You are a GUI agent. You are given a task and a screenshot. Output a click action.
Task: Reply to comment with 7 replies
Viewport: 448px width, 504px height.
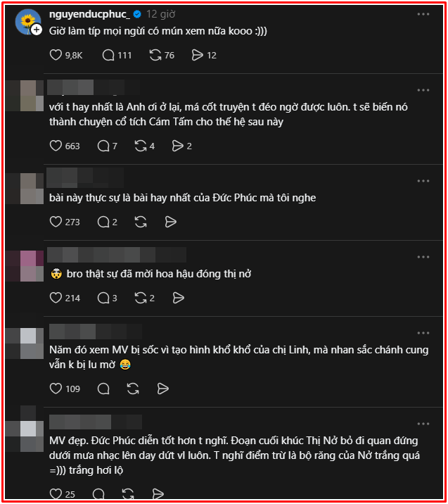click(103, 146)
